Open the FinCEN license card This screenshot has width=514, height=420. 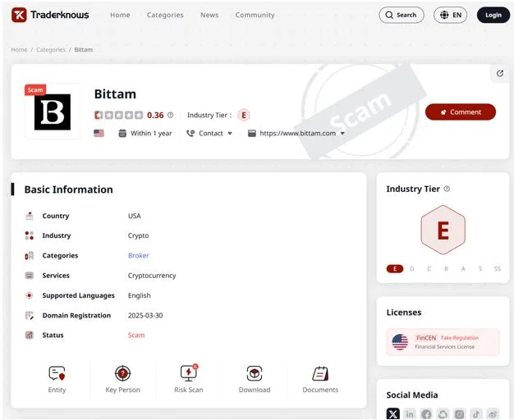click(x=443, y=342)
